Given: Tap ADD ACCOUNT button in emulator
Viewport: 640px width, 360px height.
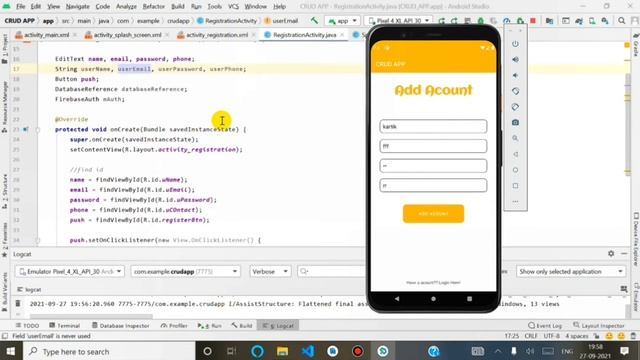Looking at the screenshot, I should tap(433, 213).
